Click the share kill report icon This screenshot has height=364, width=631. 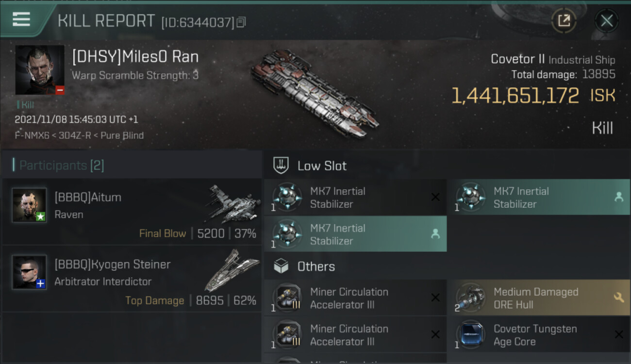click(x=564, y=20)
